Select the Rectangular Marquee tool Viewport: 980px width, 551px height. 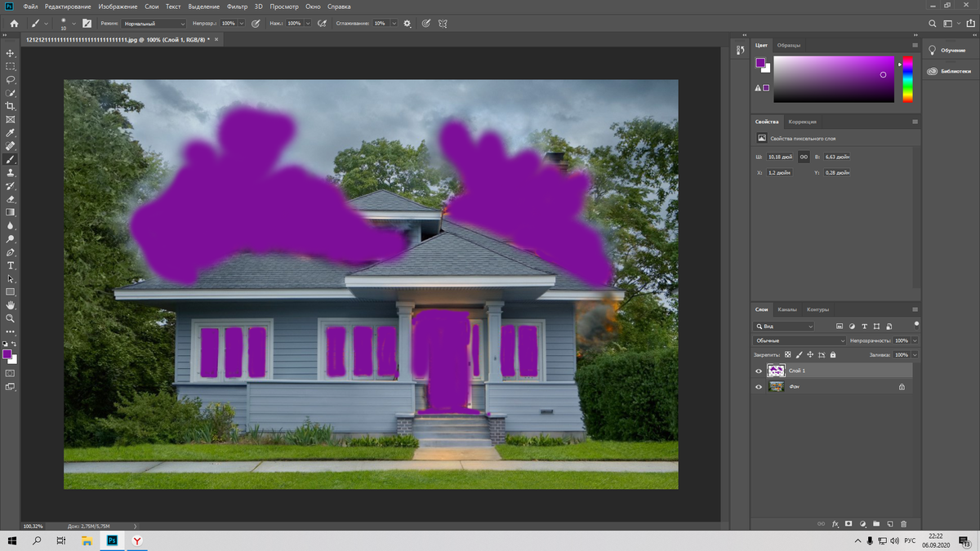(11, 66)
